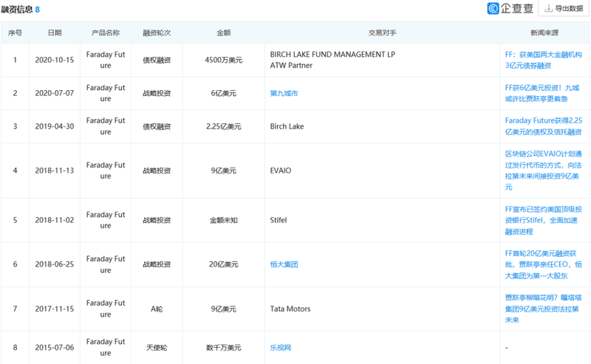Image resolution: width=591 pixels, height=364 pixels.
Task: Click the 交易对手 column header
Action: tap(383, 33)
